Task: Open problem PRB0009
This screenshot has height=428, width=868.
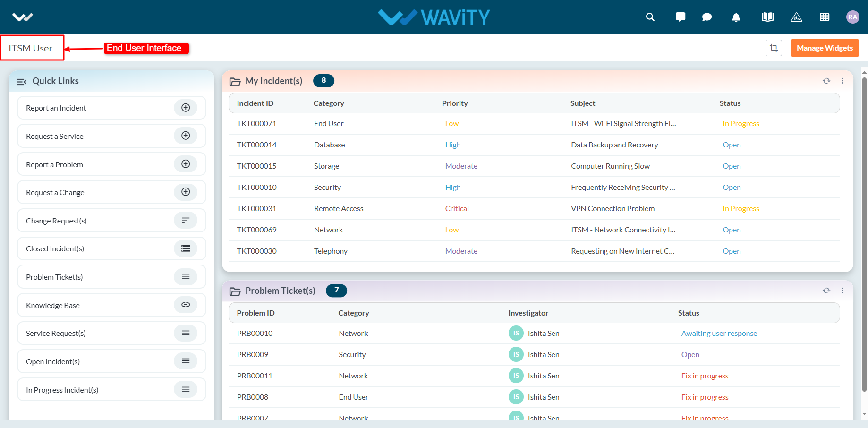Action: (253, 354)
